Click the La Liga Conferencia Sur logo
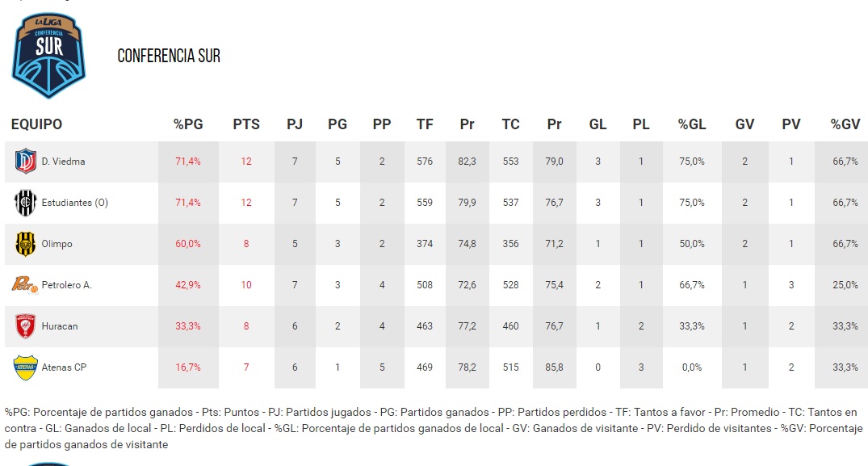 (49, 55)
